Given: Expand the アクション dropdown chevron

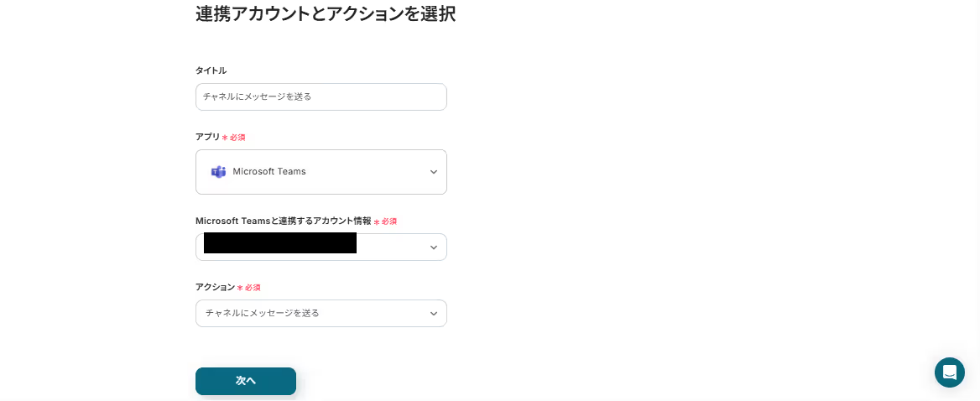Looking at the screenshot, I should coord(433,314).
